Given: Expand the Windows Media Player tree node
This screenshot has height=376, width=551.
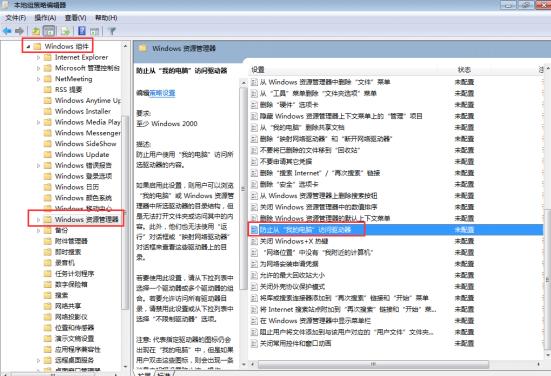Looking at the screenshot, I should point(38,122).
